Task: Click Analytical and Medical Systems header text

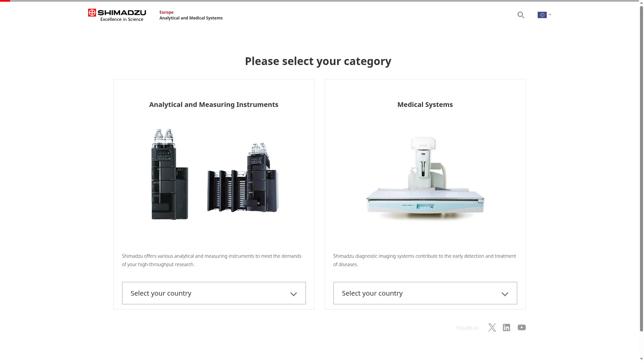Action: coord(191,18)
